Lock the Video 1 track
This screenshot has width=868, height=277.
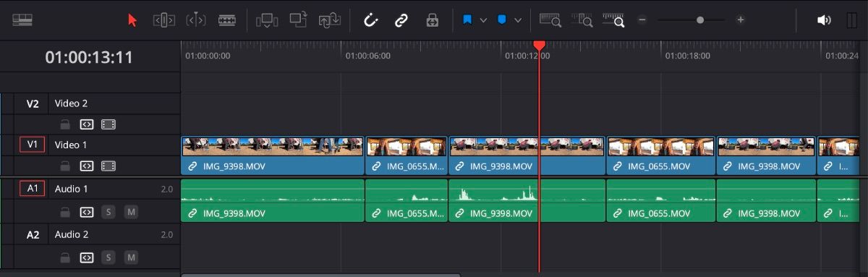point(65,166)
